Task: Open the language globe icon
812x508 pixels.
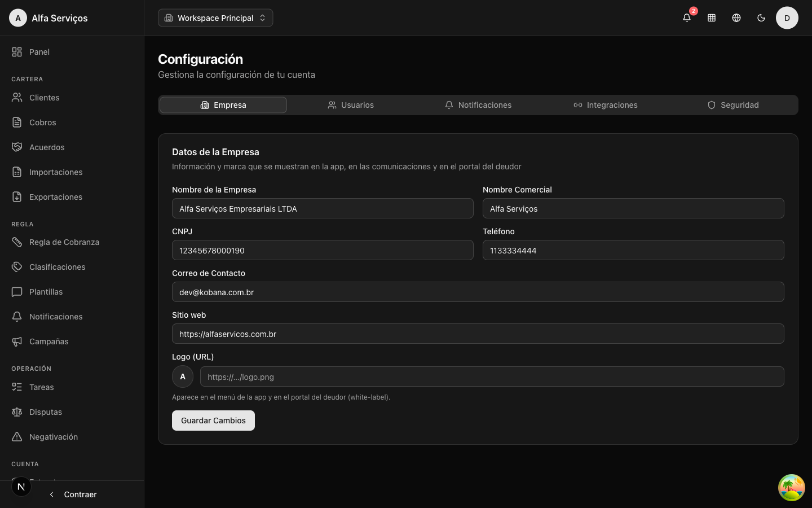Action: click(736, 17)
